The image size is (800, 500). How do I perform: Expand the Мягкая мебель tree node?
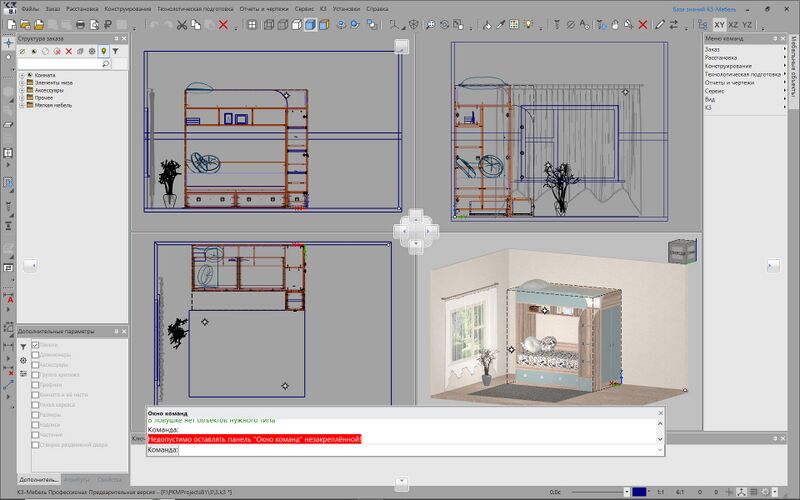(22, 105)
